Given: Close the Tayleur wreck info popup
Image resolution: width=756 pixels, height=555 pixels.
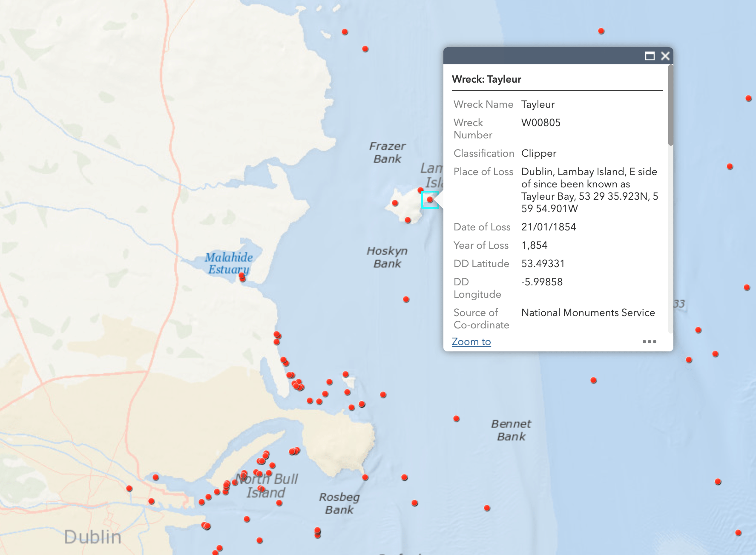Looking at the screenshot, I should (665, 56).
